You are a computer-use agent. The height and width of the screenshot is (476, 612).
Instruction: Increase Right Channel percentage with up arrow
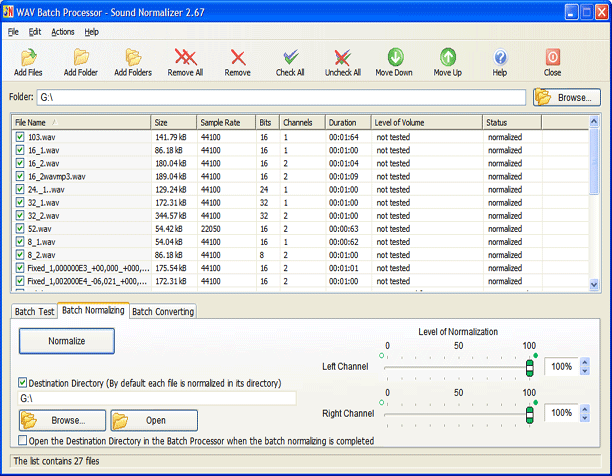(x=585, y=409)
